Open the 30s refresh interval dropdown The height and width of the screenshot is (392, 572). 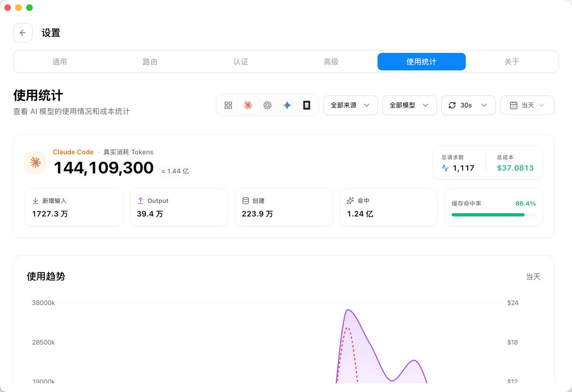click(x=469, y=105)
